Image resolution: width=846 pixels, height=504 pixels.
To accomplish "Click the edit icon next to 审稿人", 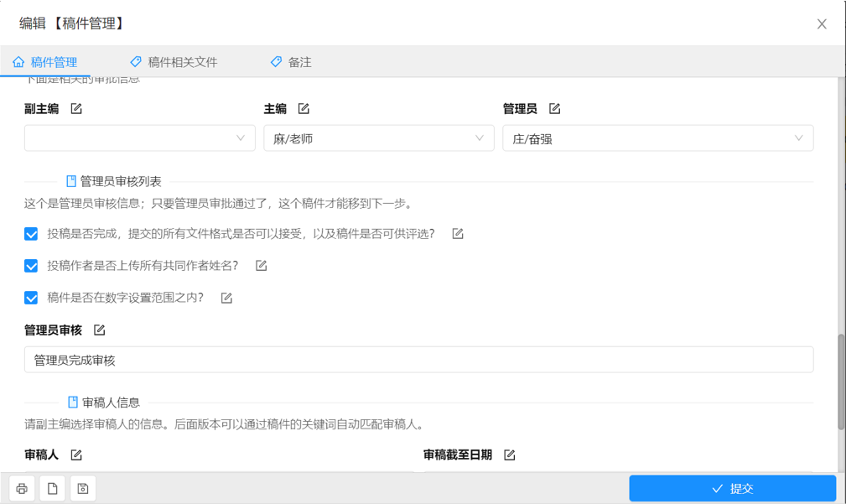I will click(x=76, y=455).
